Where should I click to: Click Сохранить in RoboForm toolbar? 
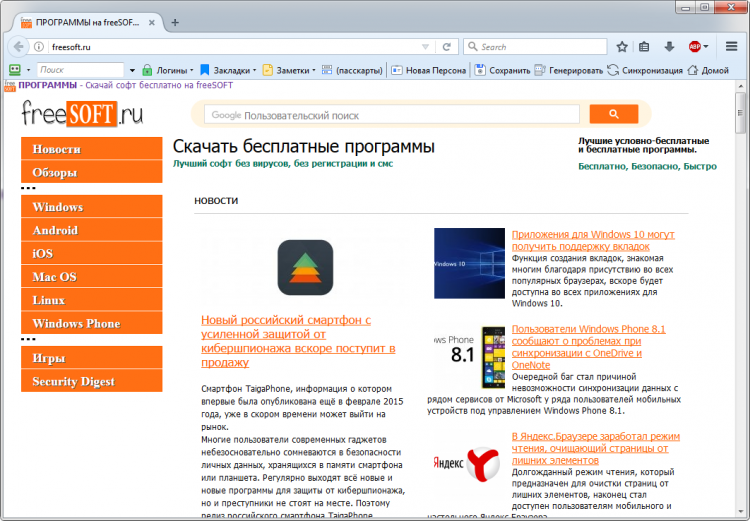click(502, 70)
